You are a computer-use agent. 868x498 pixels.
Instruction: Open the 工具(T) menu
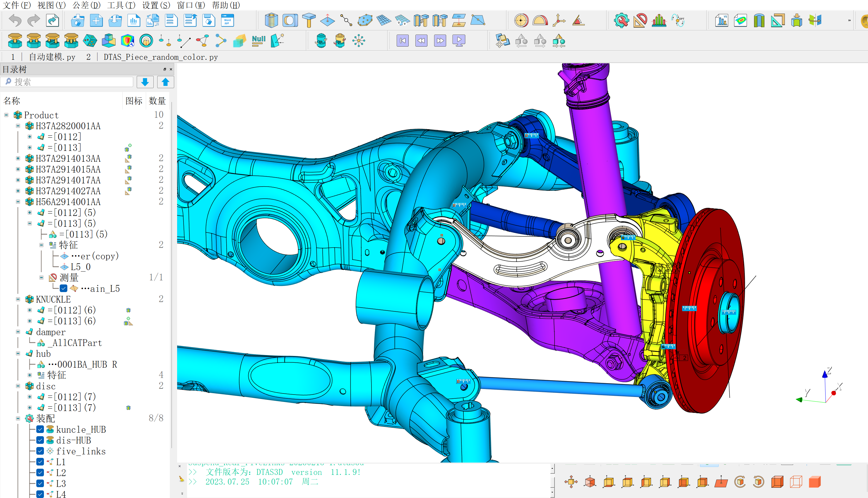click(121, 5)
